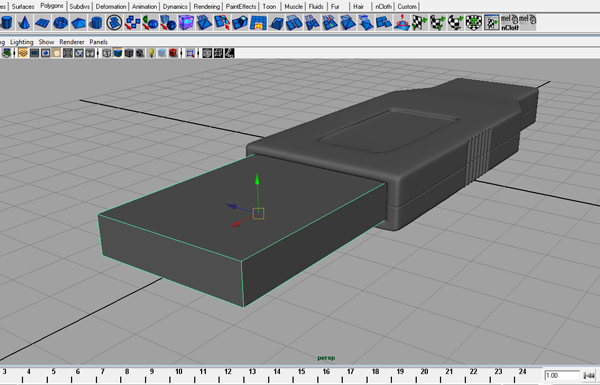The image size is (600, 385).
Task: Apply automatic UV mapping shield icon
Action: 474,22
